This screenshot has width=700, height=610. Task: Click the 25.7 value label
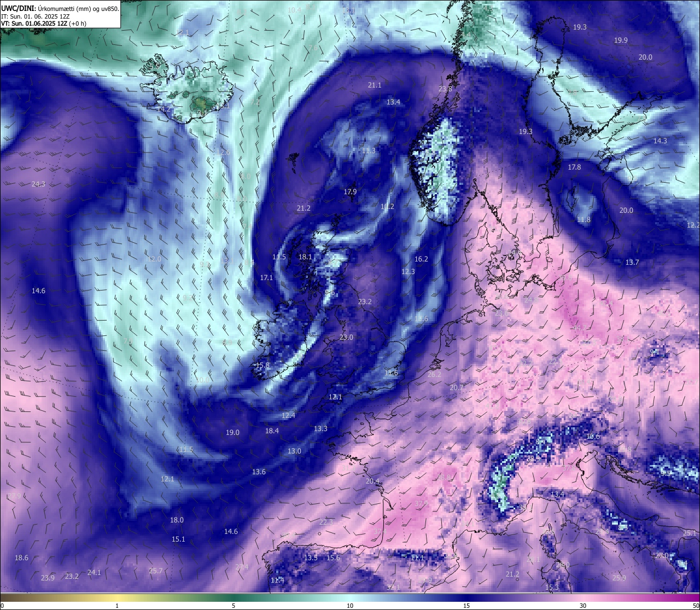[x=156, y=571]
